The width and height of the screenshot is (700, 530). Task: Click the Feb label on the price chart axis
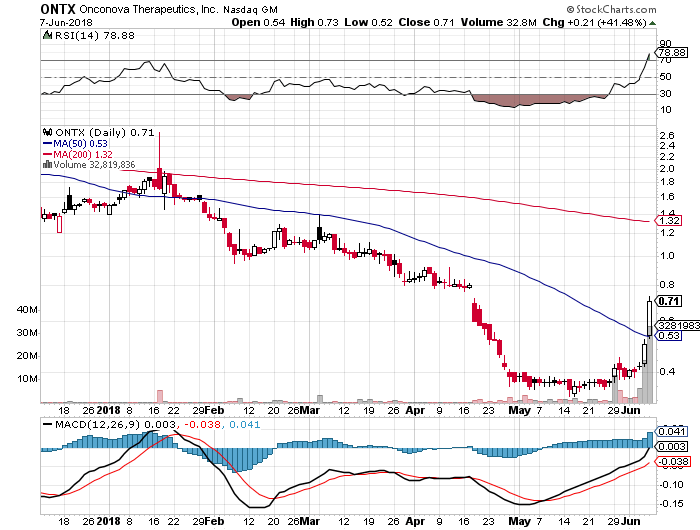[x=215, y=410]
